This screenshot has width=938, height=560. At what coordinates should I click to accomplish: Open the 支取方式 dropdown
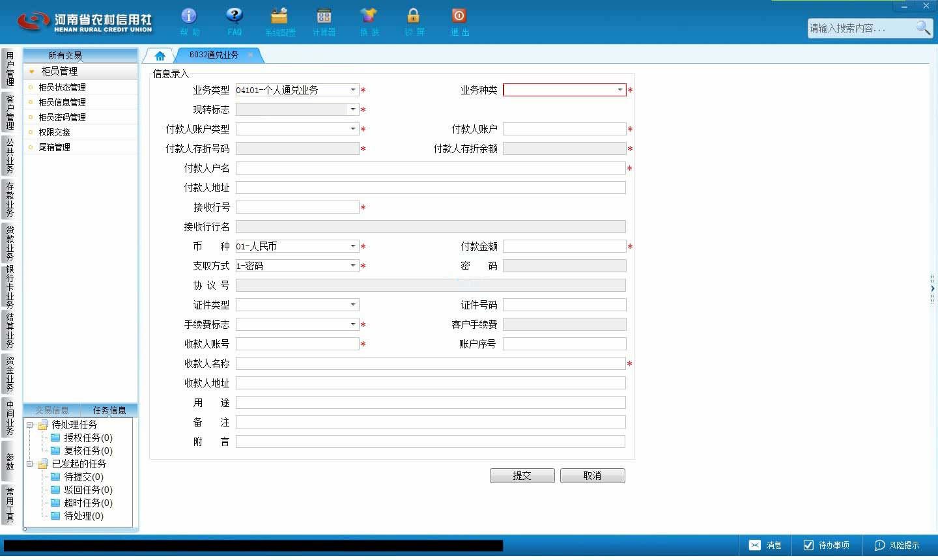click(x=353, y=266)
